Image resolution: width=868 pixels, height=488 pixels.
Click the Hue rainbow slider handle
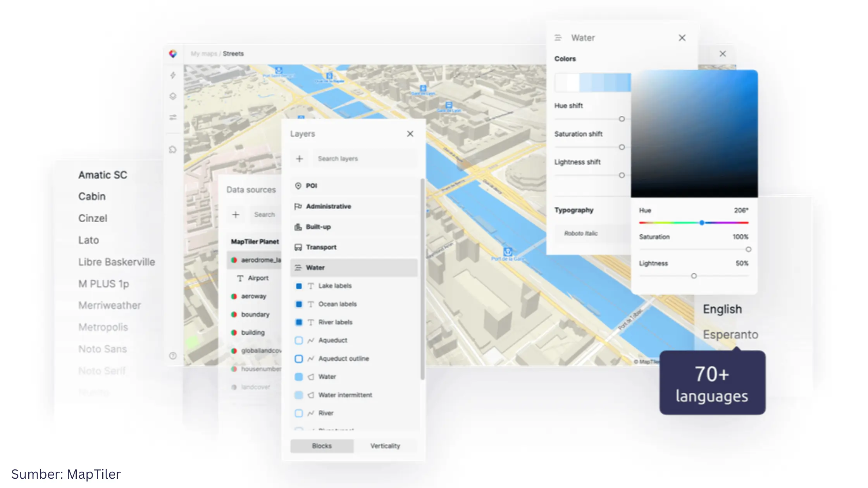point(702,223)
